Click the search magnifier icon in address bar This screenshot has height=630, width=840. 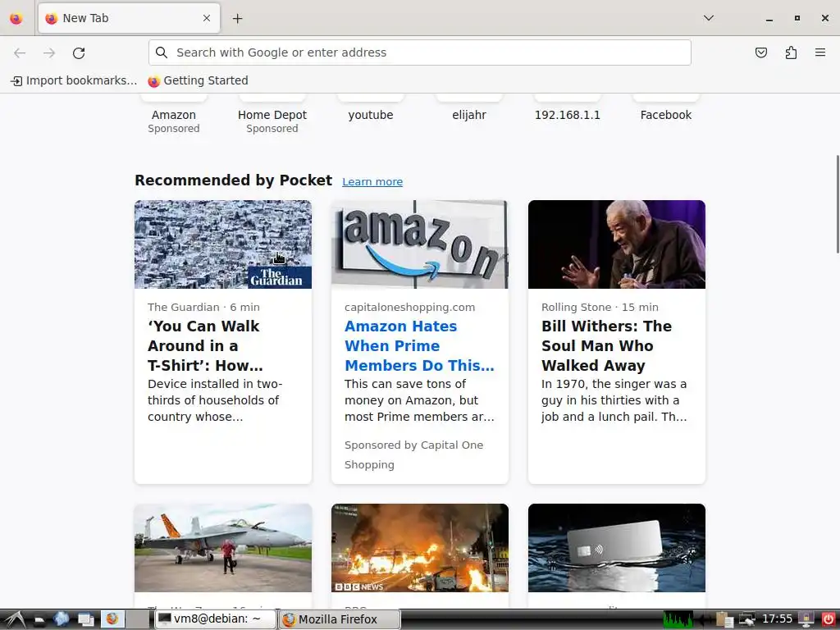coord(162,52)
